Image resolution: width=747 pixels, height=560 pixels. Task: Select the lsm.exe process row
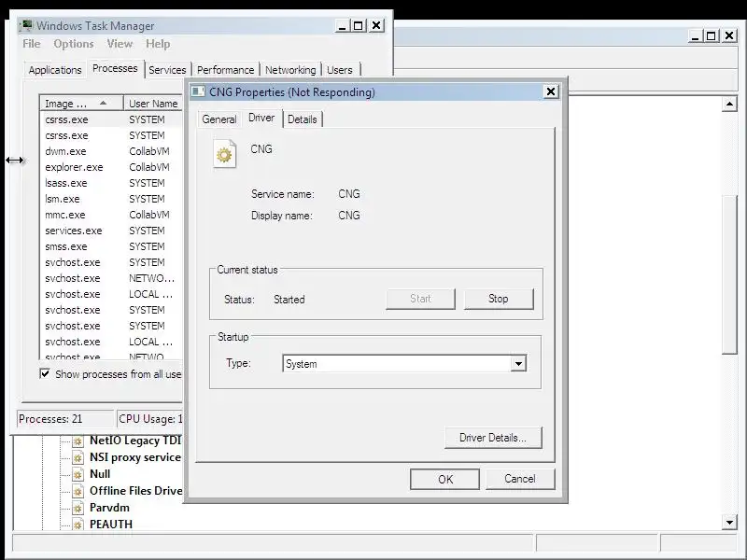pyautogui.click(x=111, y=199)
